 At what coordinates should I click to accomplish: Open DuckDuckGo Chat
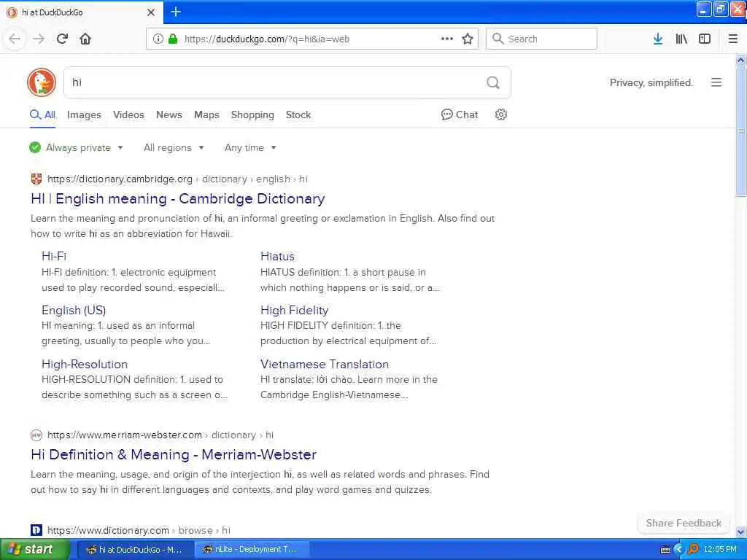[460, 114]
